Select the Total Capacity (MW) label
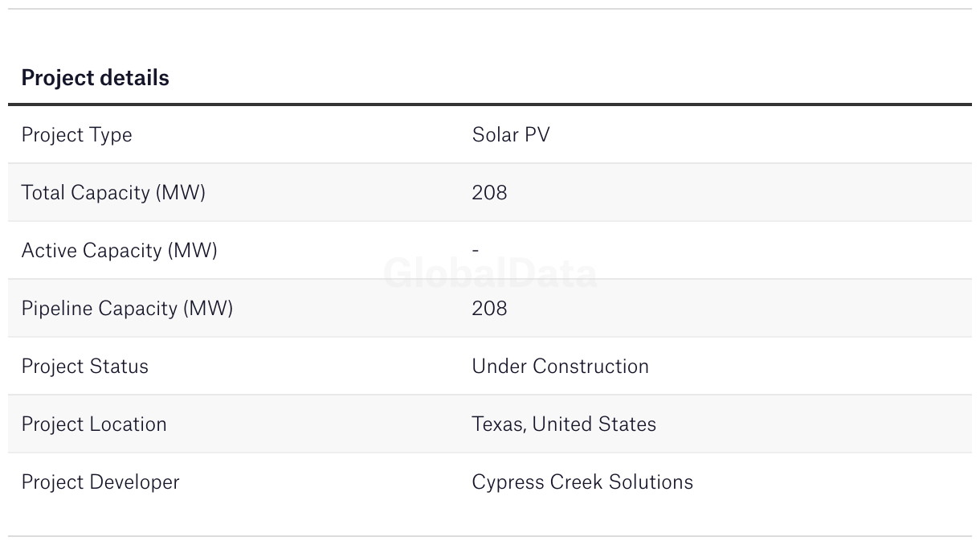This screenshot has width=980, height=545. [x=113, y=193]
